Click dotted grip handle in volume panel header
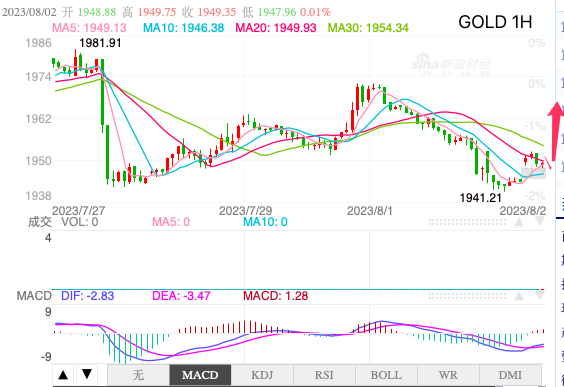Image resolution: width=564 pixels, height=387 pixels. 467,222
